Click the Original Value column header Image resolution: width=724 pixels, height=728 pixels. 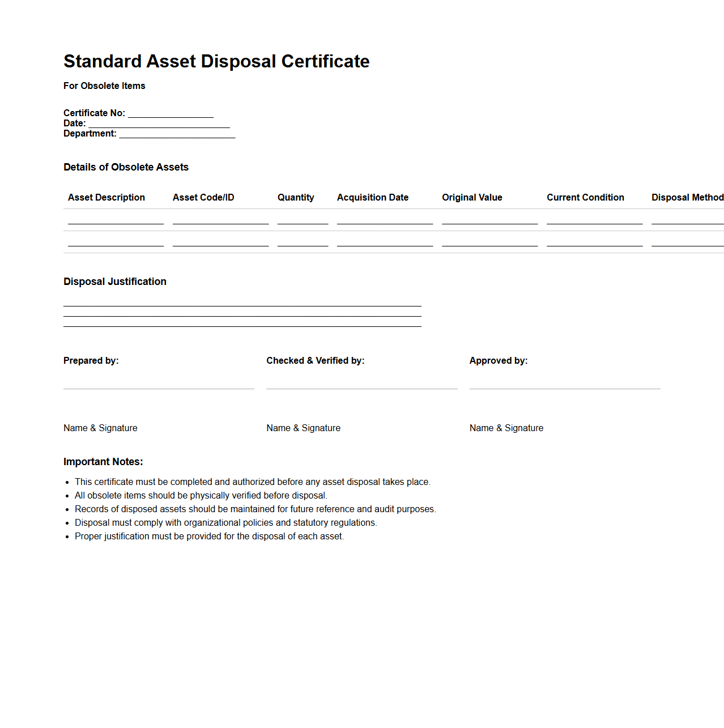pos(472,197)
